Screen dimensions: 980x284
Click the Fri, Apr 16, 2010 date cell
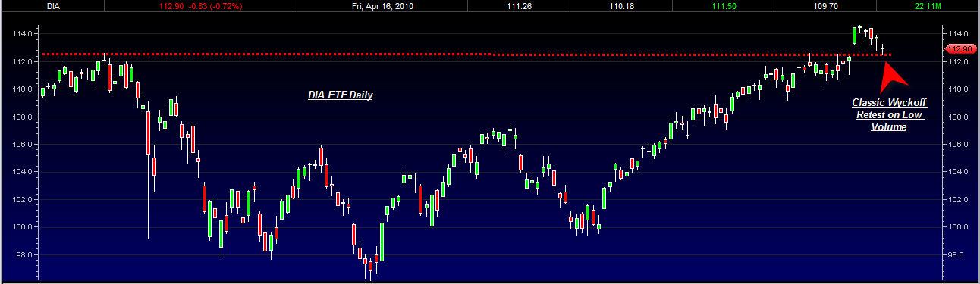point(383,6)
